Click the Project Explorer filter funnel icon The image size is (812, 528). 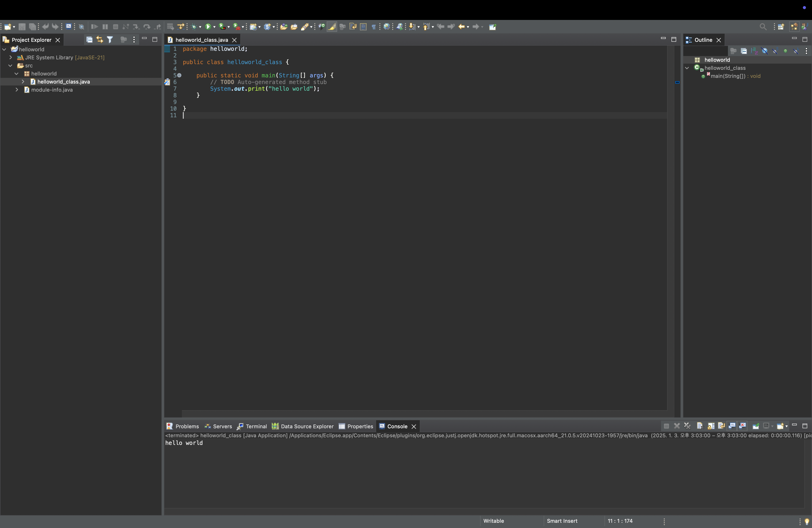(110, 40)
